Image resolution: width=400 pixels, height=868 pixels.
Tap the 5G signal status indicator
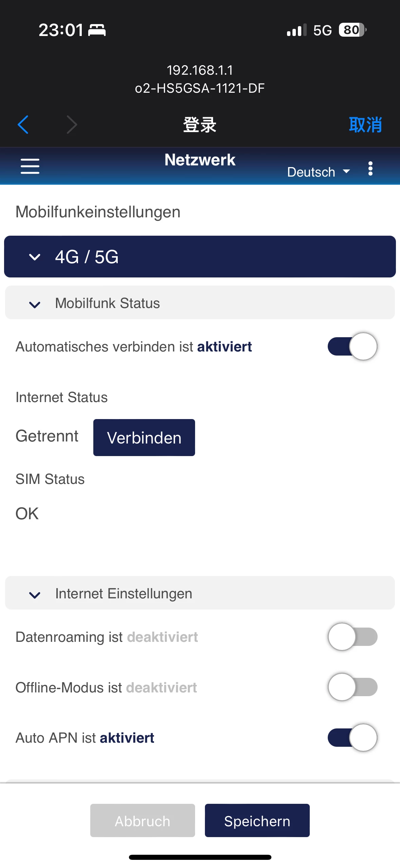click(x=322, y=30)
